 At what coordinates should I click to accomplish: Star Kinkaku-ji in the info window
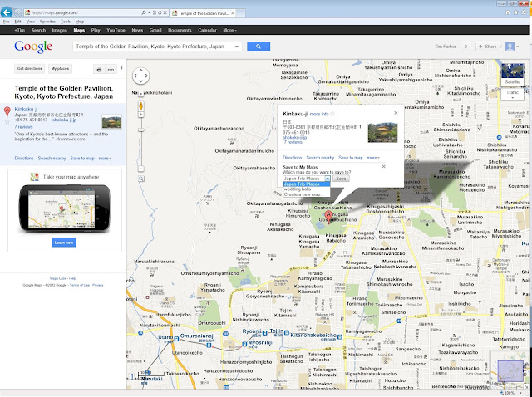pyautogui.click(x=332, y=114)
